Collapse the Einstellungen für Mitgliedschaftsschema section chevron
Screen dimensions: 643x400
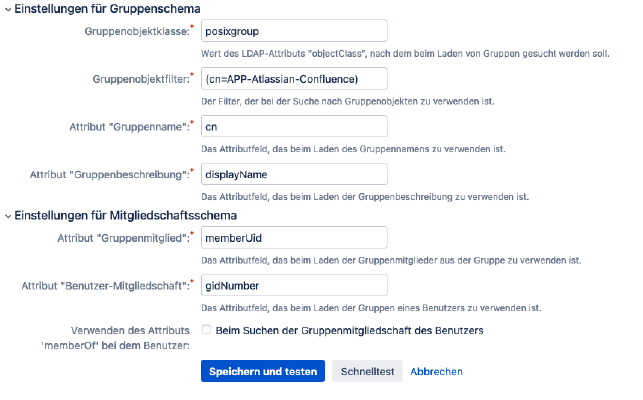(x=8, y=216)
